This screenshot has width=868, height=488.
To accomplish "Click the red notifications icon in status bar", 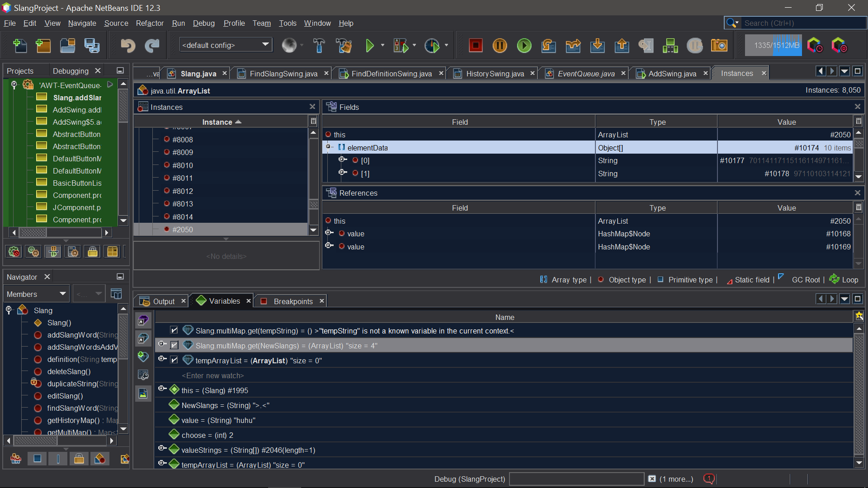I will [709, 479].
